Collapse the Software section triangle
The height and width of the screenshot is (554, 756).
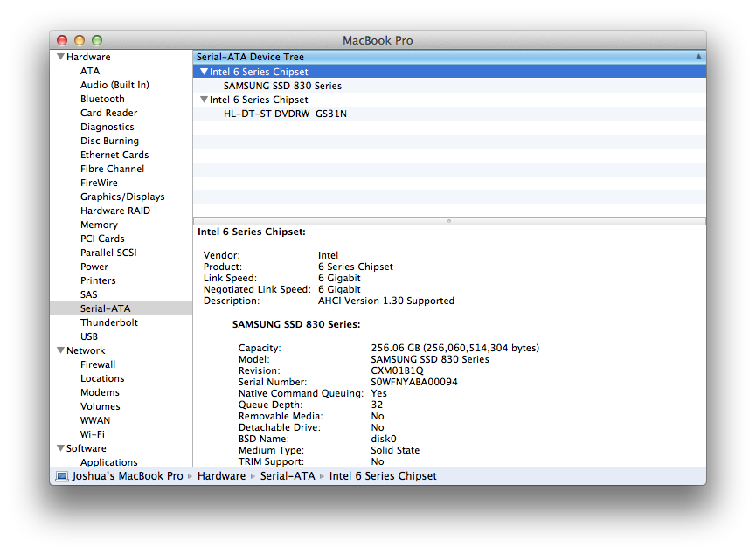(61, 448)
